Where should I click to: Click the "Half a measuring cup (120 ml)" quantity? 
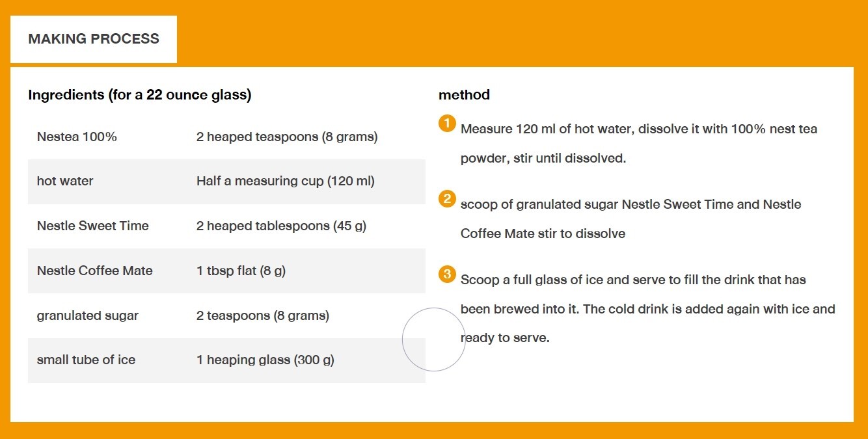point(286,181)
